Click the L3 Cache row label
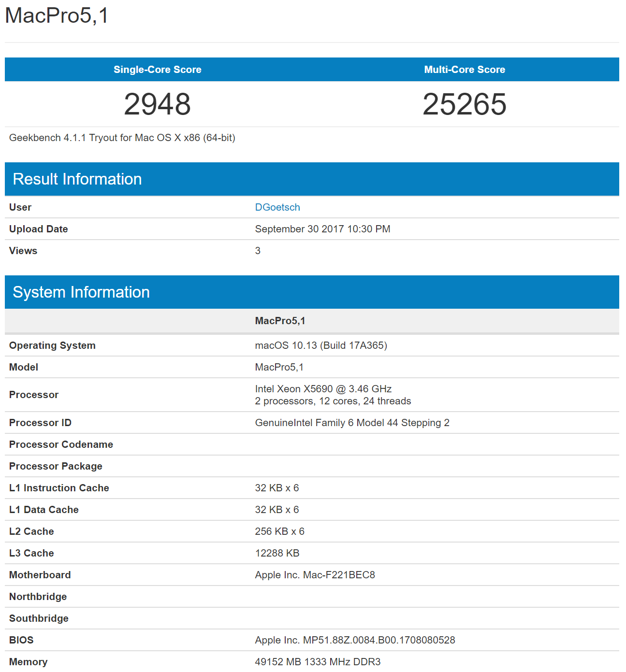The height and width of the screenshot is (672, 626). point(31,553)
